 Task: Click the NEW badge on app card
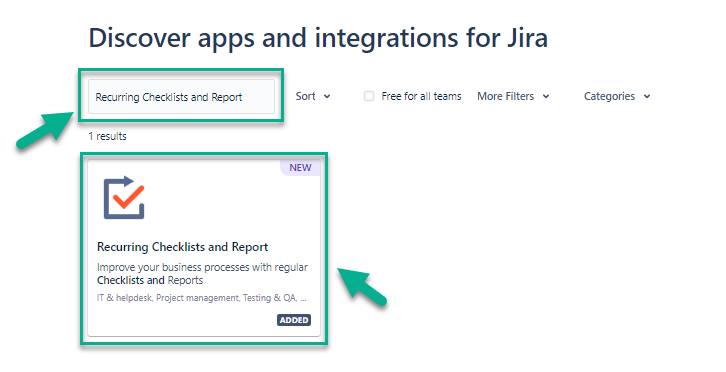point(300,168)
